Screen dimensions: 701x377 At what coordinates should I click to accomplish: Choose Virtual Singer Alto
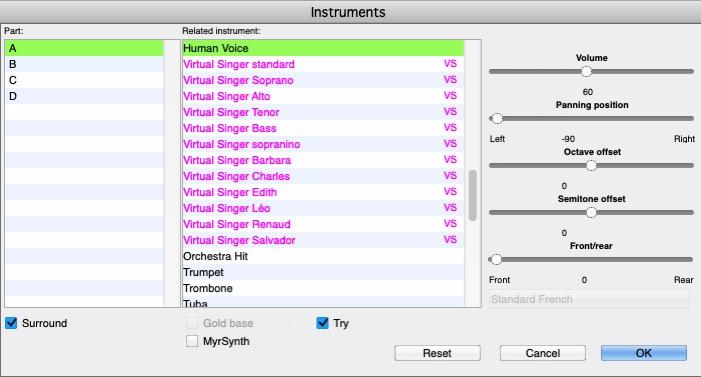[x=323, y=96]
